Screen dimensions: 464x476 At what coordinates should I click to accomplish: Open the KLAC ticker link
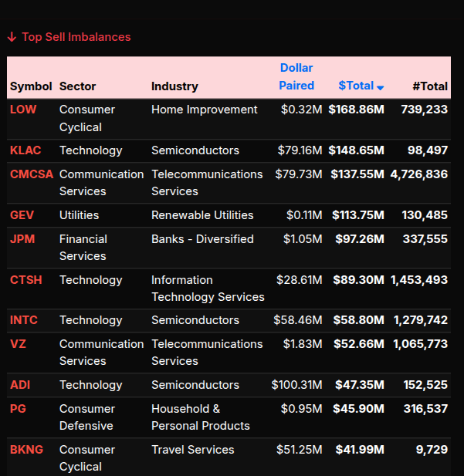coord(25,150)
